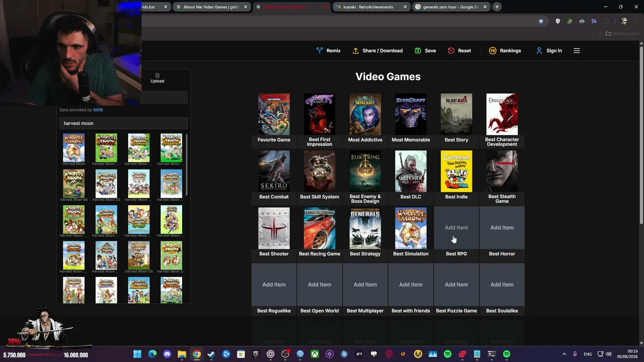
Task: Click the Cuphead Best Indie cover
Action: point(456,171)
